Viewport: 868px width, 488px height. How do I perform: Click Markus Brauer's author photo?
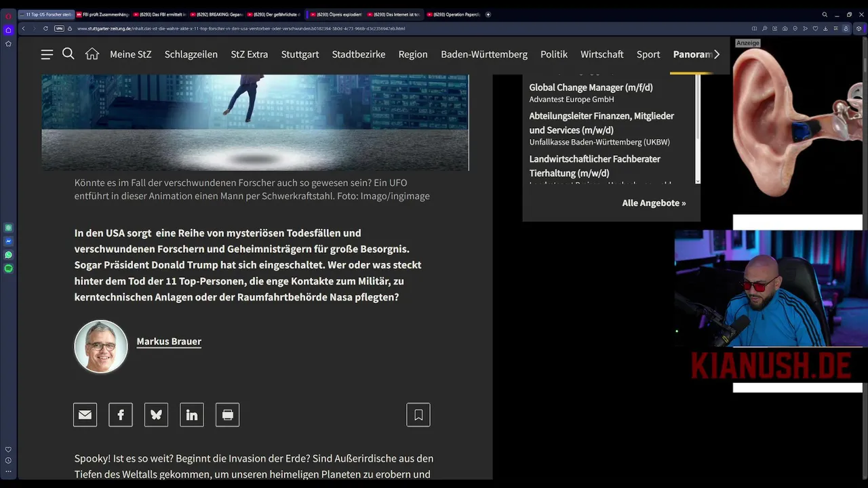point(101,346)
